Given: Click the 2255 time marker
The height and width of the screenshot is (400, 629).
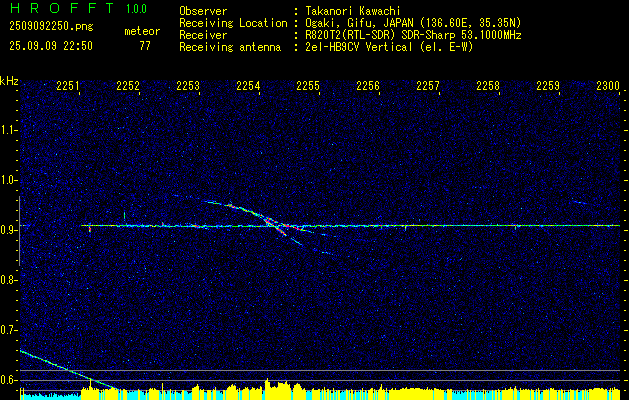Looking at the screenshot, I should coord(308,86).
